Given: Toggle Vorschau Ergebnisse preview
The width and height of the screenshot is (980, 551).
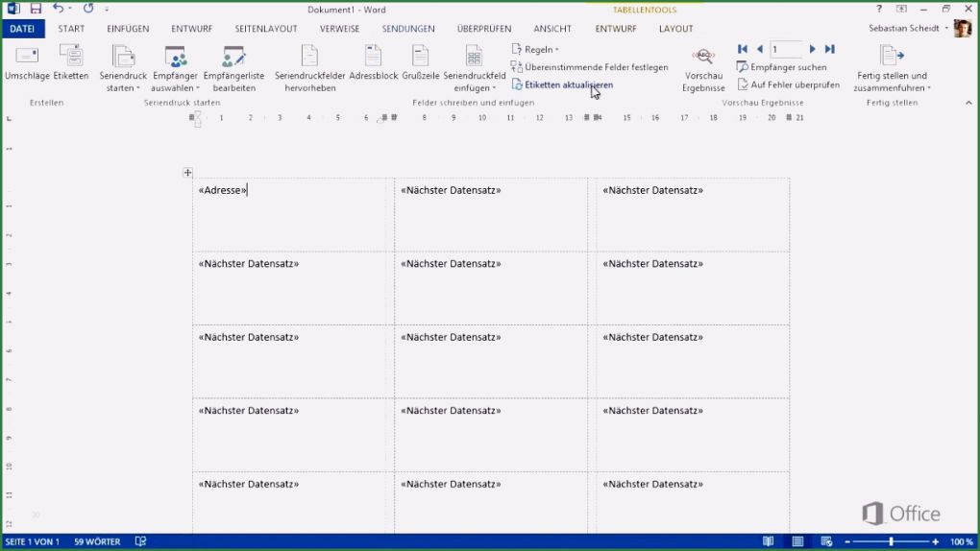Looking at the screenshot, I should (x=703, y=67).
